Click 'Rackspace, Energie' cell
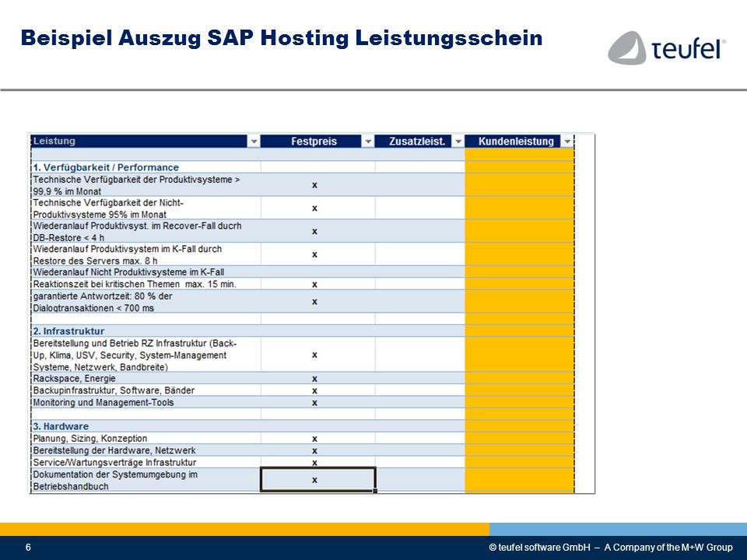747x560 pixels. (x=146, y=379)
